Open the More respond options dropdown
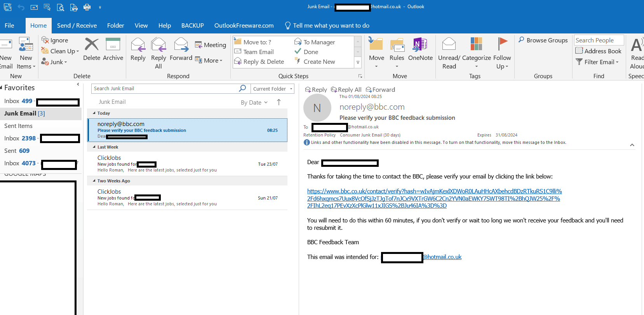This screenshot has height=315, width=644. click(x=209, y=60)
